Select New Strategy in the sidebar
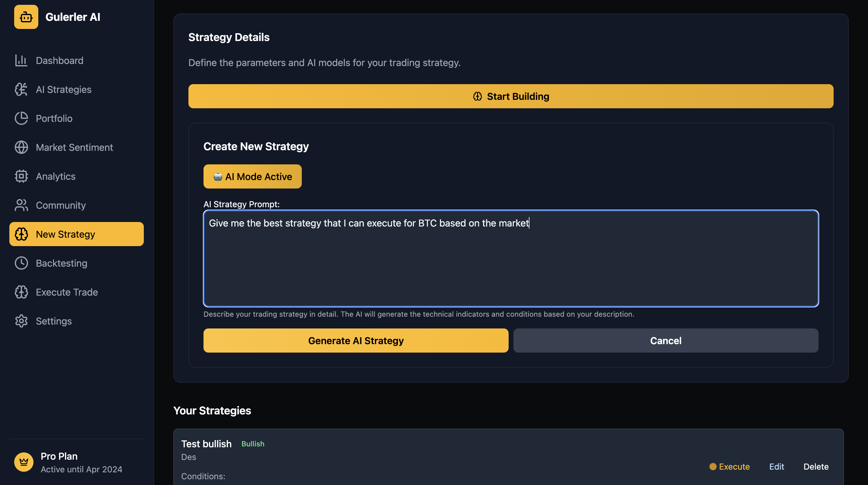The image size is (868, 485). point(77,234)
